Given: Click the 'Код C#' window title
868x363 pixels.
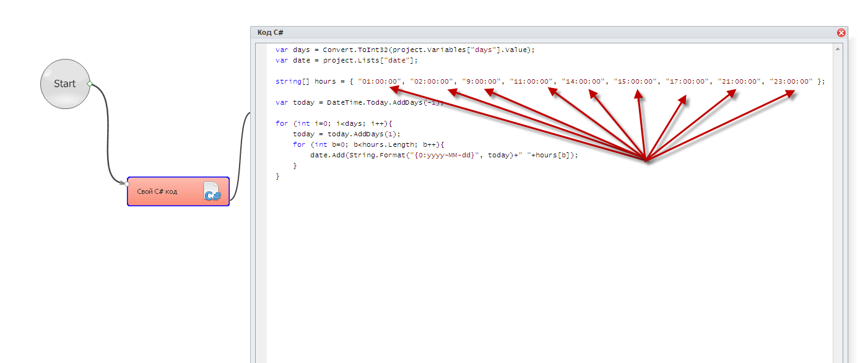Looking at the screenshot, I should pyautogui.click(x=271, y=32).
